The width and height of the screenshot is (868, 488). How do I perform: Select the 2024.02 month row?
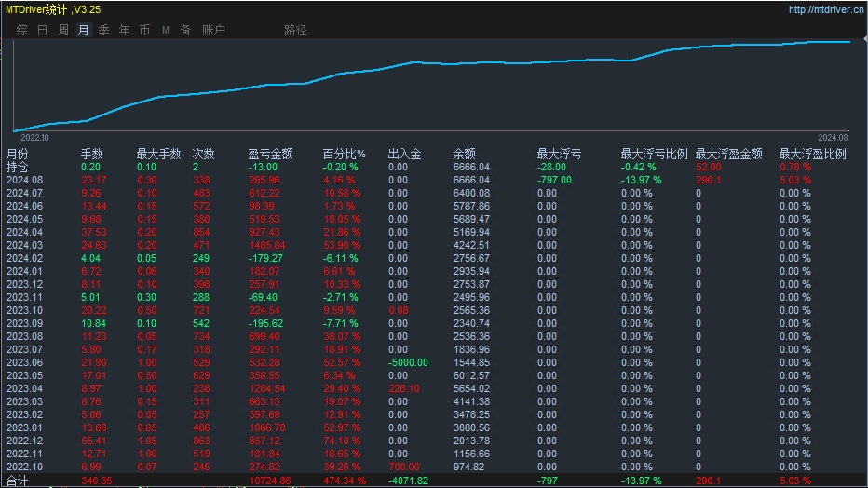click(x=24, y=258)
